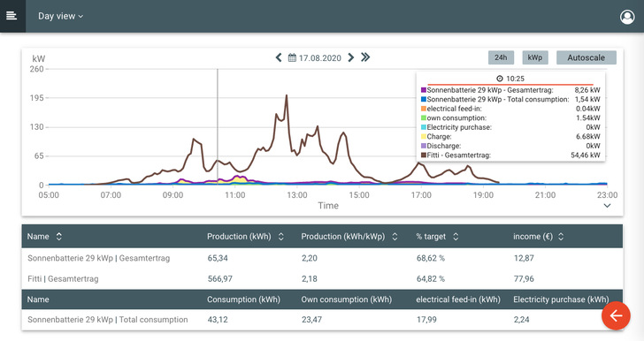This screenshot has width=644, height=341.
Task: Click the yellow Charge legend swatch
Action: [424, 137]
